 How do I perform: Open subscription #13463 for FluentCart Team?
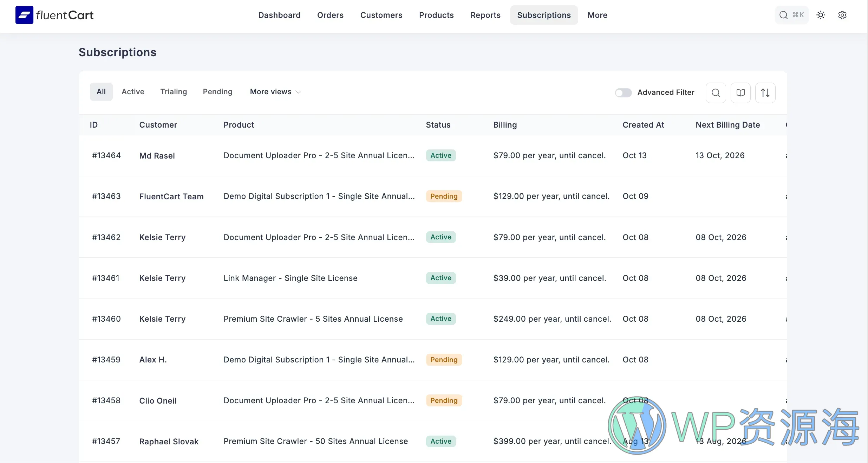coord(106,196)
